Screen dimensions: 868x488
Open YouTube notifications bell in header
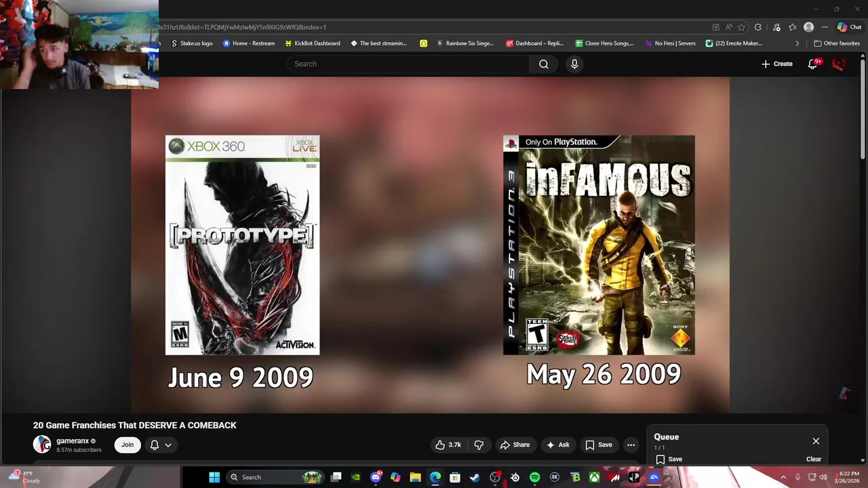813,64
